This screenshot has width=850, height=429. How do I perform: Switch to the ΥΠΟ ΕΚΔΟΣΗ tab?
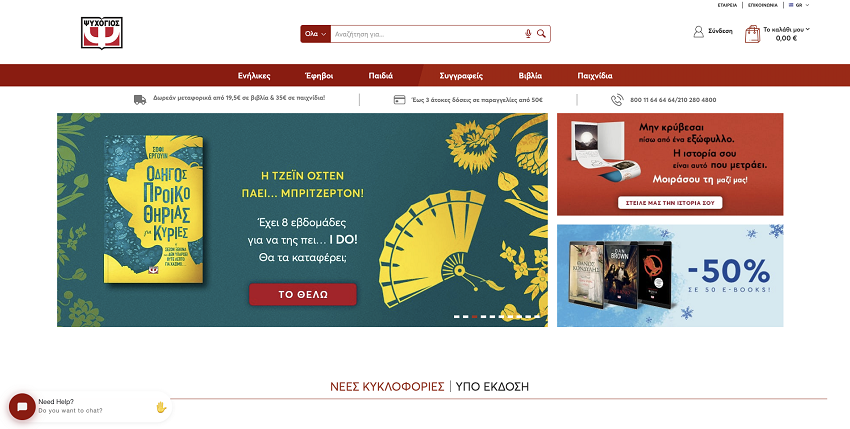pos(492,387)
